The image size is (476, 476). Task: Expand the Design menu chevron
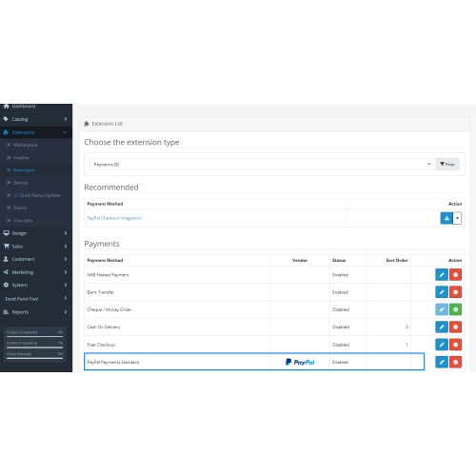tap(66, 233)
